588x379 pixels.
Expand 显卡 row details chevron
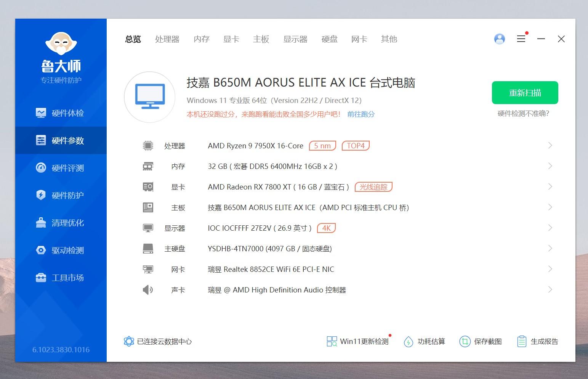(550, 186)
